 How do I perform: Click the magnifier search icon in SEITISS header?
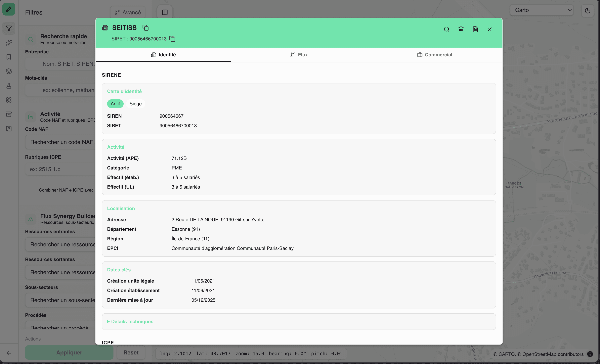pos(446,29)
